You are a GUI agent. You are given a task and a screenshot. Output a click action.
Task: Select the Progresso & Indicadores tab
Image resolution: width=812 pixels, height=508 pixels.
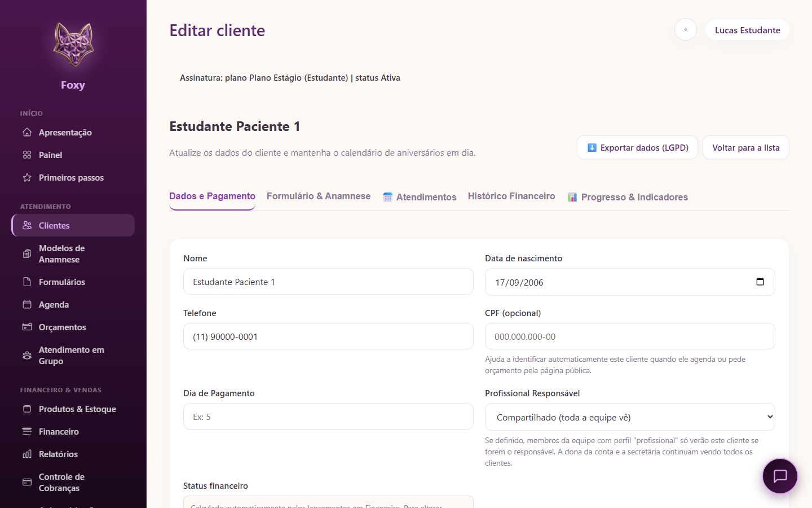coord(628,197)
